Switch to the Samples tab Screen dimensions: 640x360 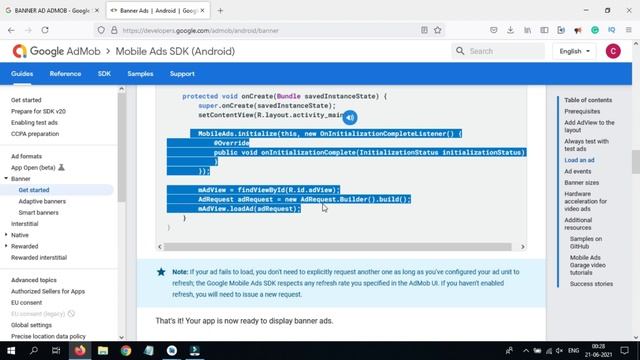(140, 74)
